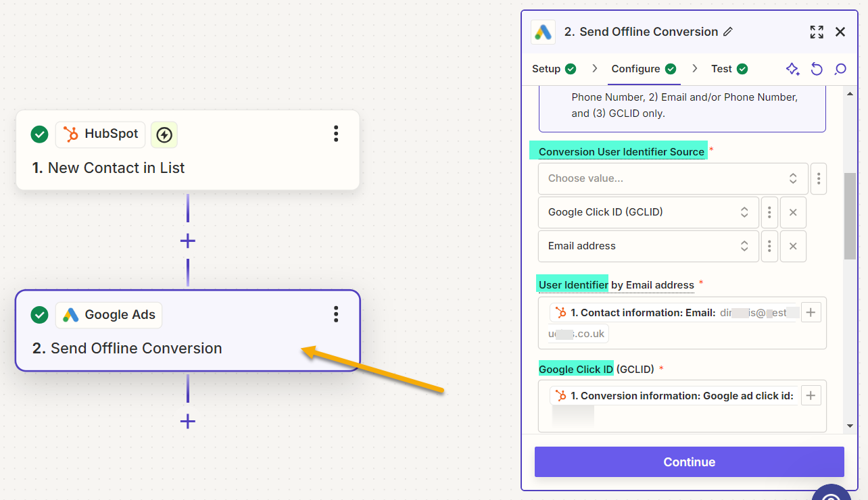Click the search icon in panel toolbar

pyautogui.click(x=840, y=69)
